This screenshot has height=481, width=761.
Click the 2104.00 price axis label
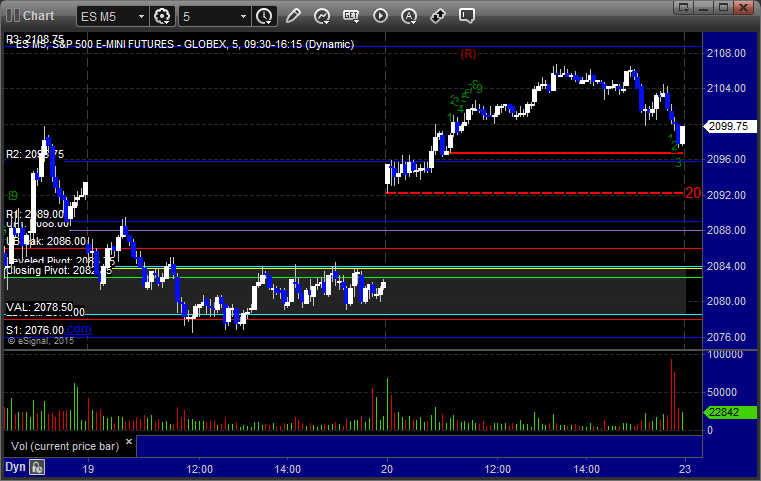point(726,88)
